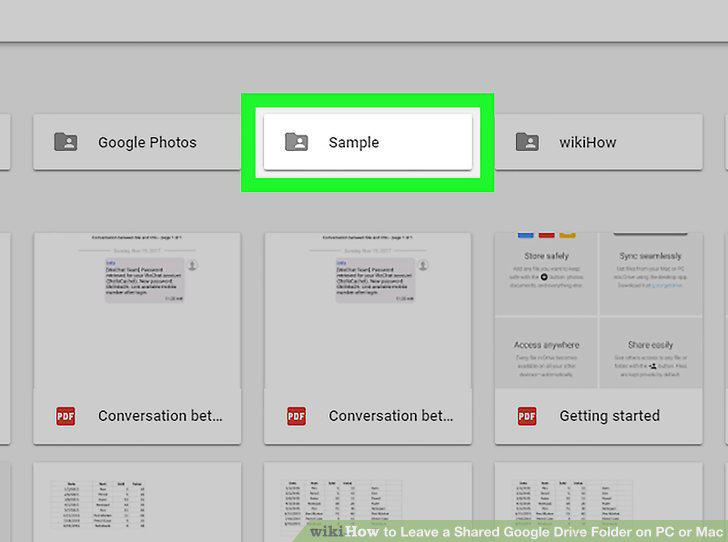
Task: Click the Sample folder name text
Action: 354,143
